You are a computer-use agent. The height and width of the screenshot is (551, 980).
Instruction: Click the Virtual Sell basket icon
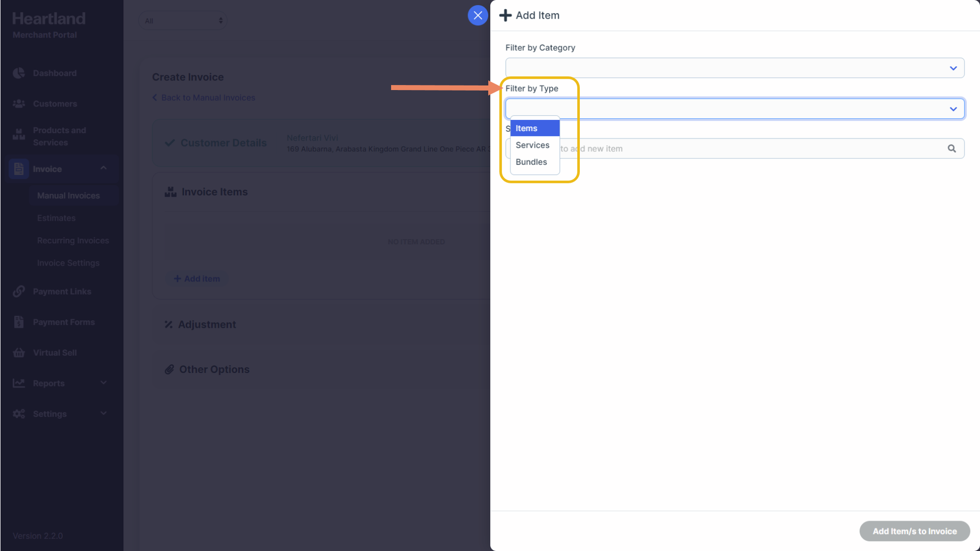tap(19, 353)
